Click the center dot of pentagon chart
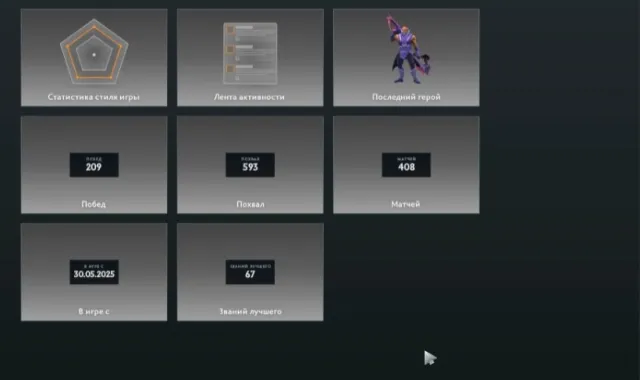Image resolution: width=640 pixels, height=380 pixels. [94, 54]
